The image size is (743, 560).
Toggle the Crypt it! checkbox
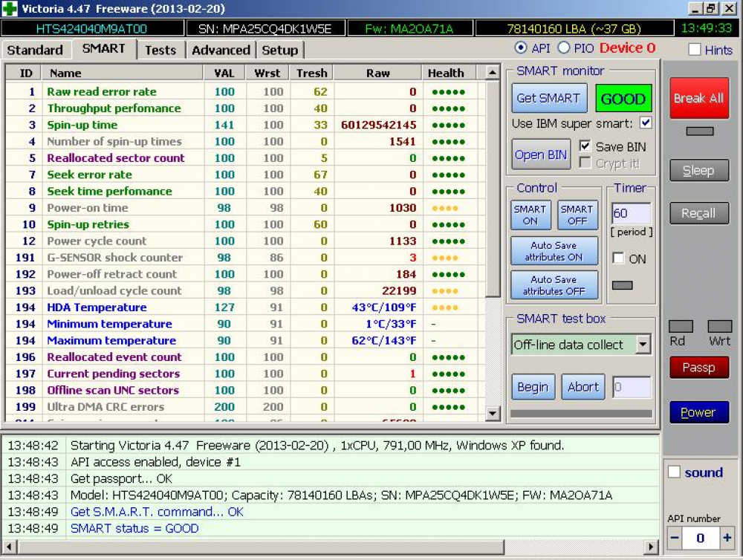[585, 163]
